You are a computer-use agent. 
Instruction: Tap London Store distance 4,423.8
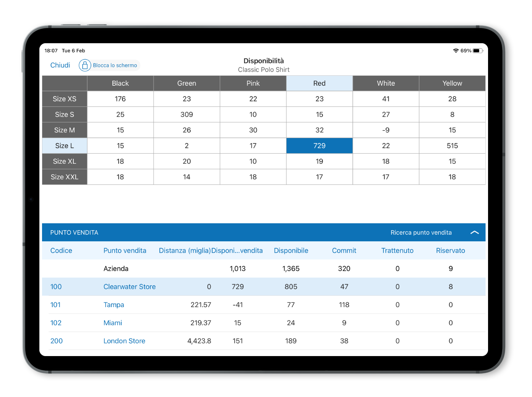click(x=199, y=341)
